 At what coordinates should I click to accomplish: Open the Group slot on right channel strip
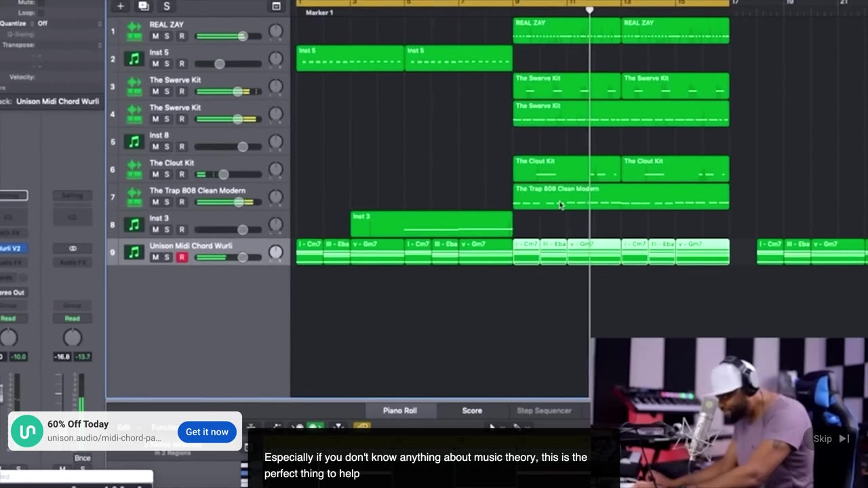(72, 306)
